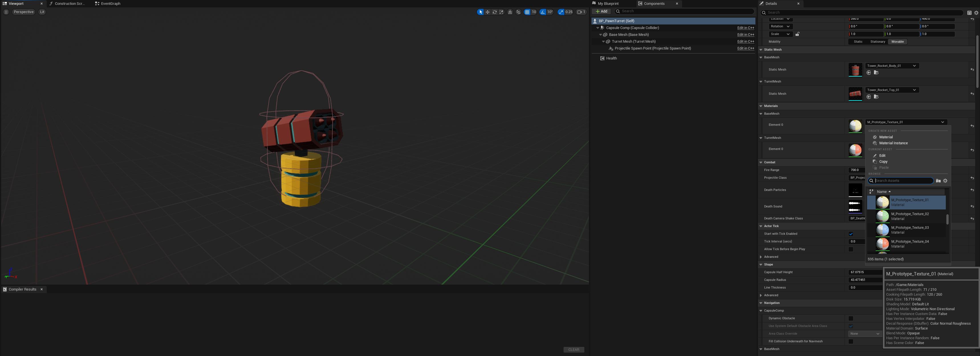
Task: Reset the BaseMesh static mesh with revert arrow
Action: coord(972,69)
